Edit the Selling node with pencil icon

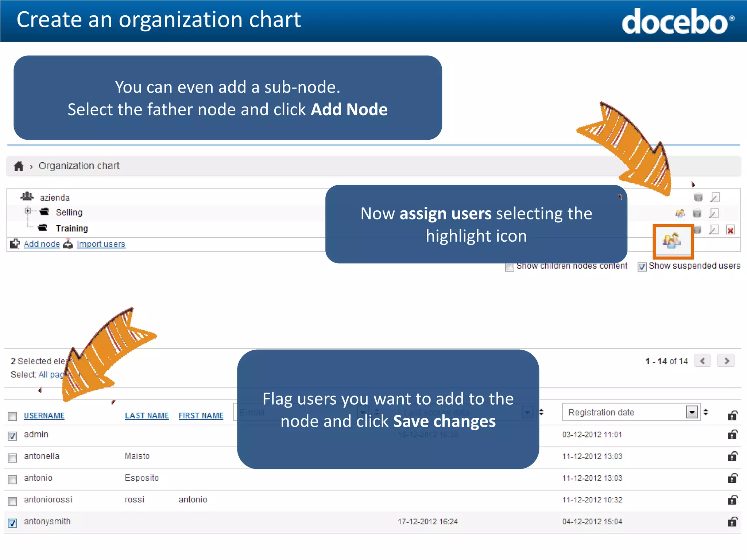coord(714,213)
